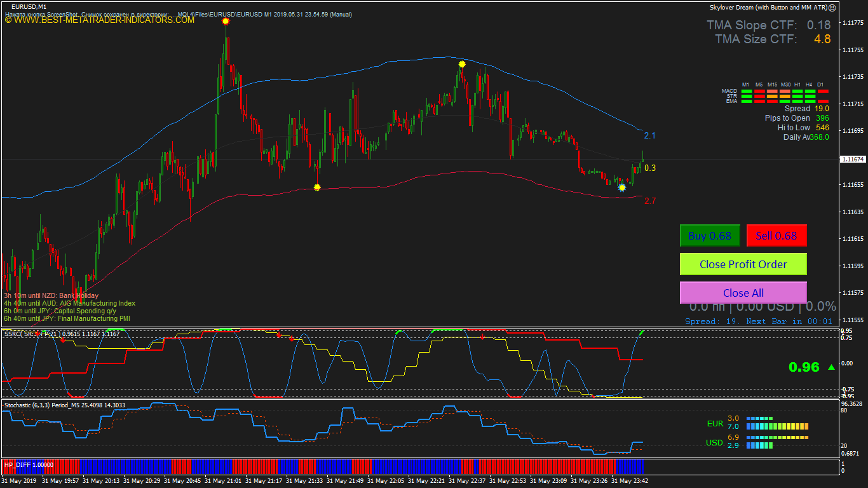The image size is (868, 488).
Task: Click the HP_DIFF 1.00000 label
Action: [x=29, y=465]
